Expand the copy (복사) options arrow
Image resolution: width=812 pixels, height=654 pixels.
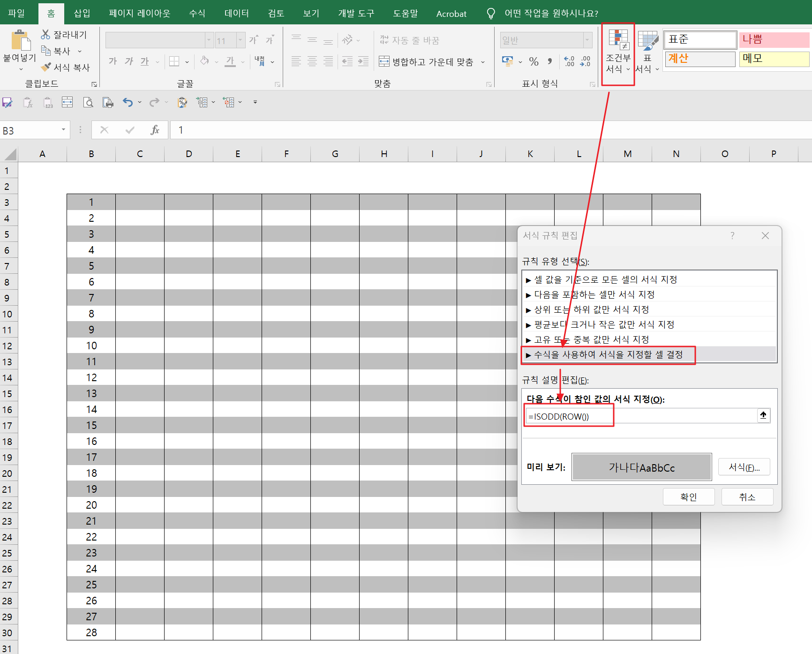coord(80,51)
